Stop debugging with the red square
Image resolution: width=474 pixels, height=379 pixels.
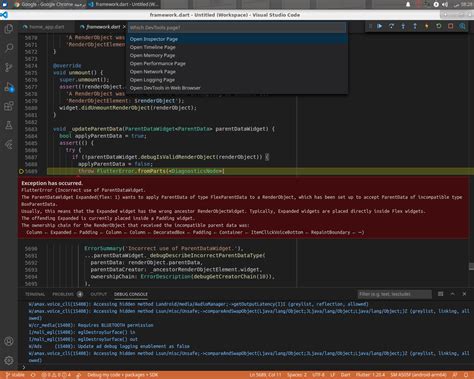tap(451, 26)
